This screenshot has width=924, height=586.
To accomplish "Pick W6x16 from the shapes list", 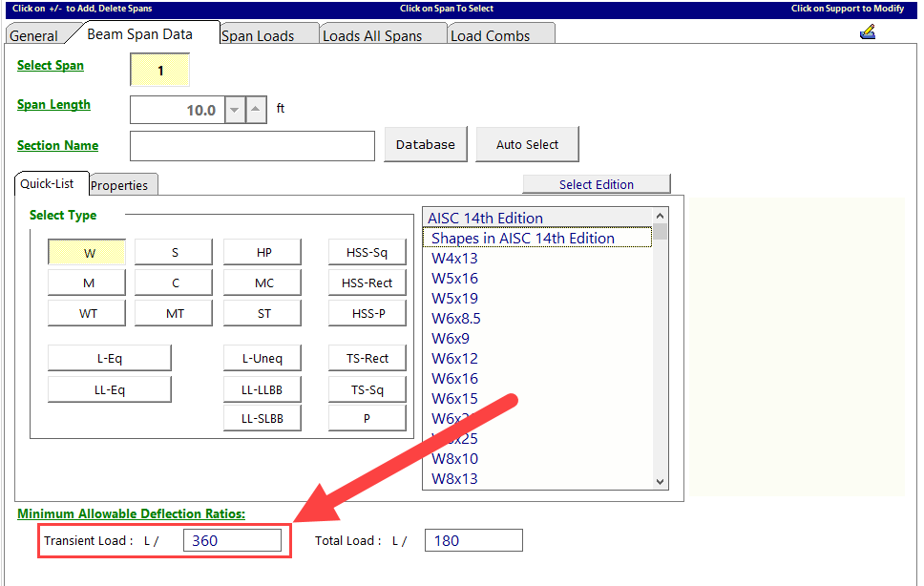I will pos(537,379).
